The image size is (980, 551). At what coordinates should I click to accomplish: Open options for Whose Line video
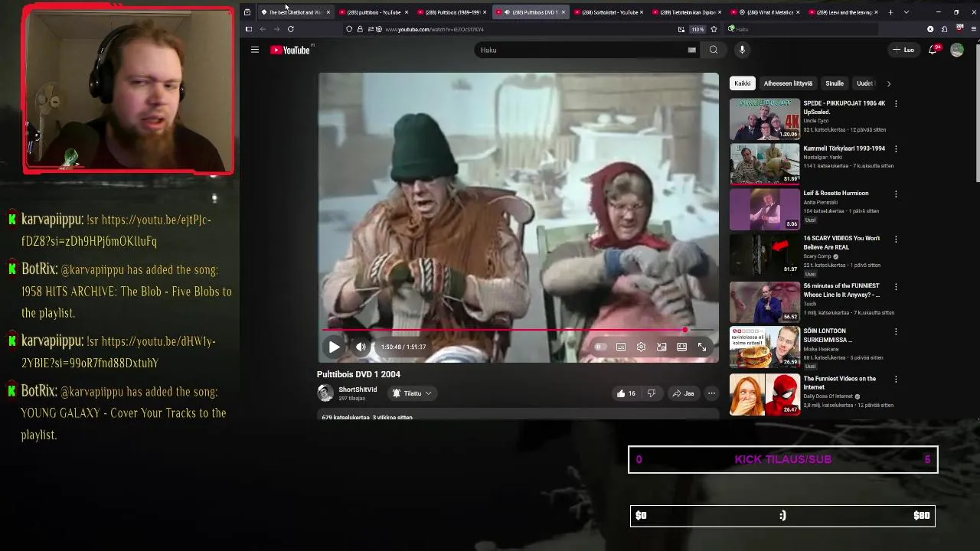[896, 286]
